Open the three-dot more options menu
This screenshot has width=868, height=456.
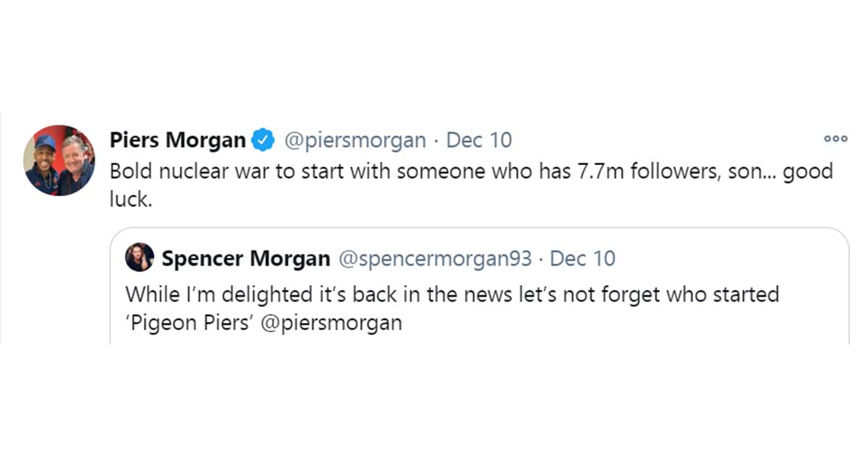(x=835, y=139)
